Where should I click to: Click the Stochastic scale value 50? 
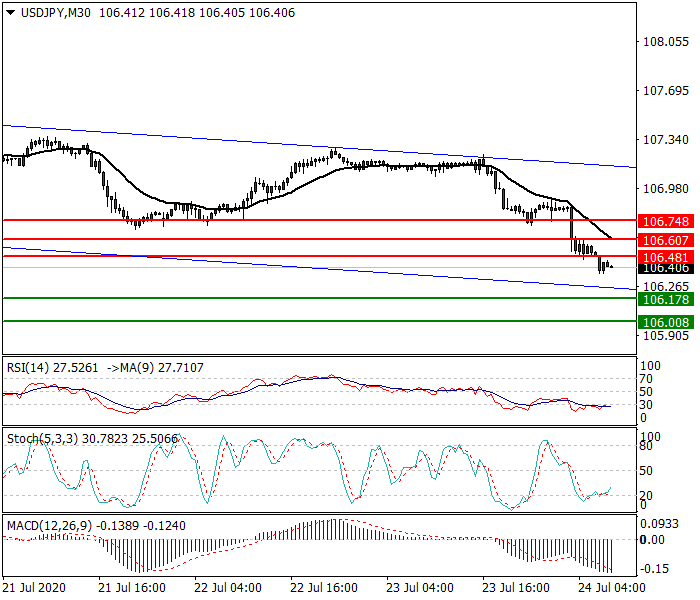click(646, 471)
